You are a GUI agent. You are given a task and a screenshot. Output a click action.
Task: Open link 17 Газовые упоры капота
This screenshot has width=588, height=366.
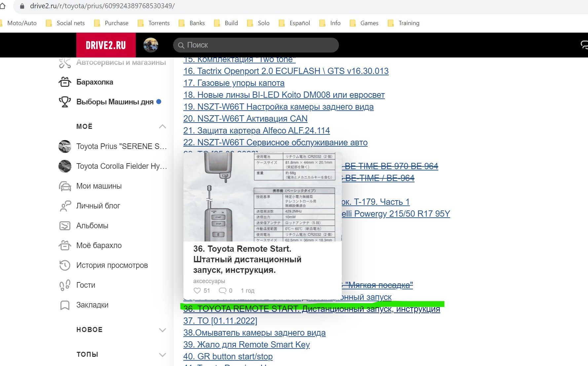[234, 83]
